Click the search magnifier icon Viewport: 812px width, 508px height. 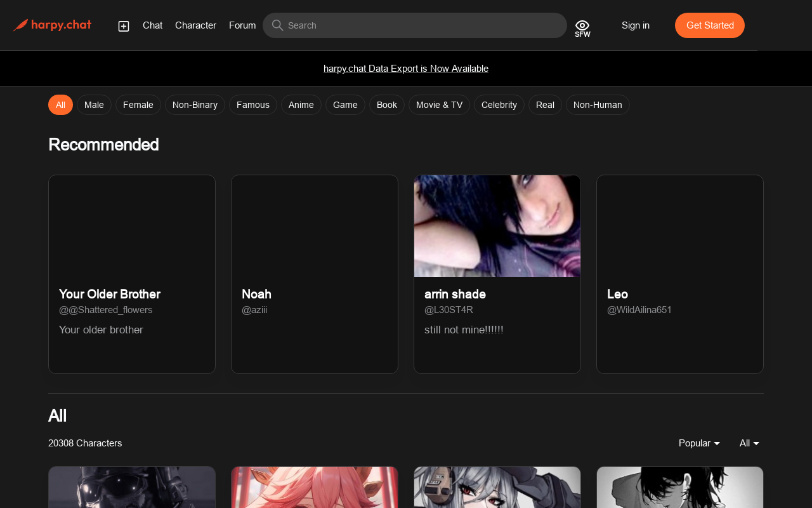277,25
